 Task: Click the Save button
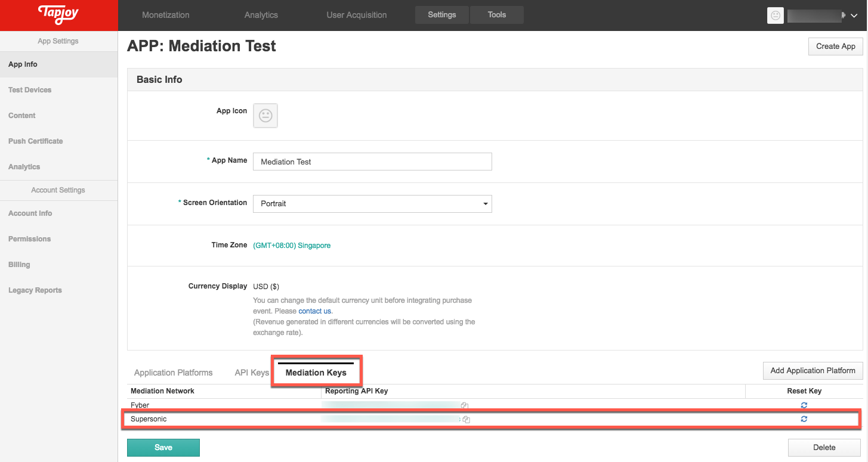pos(163,447)
